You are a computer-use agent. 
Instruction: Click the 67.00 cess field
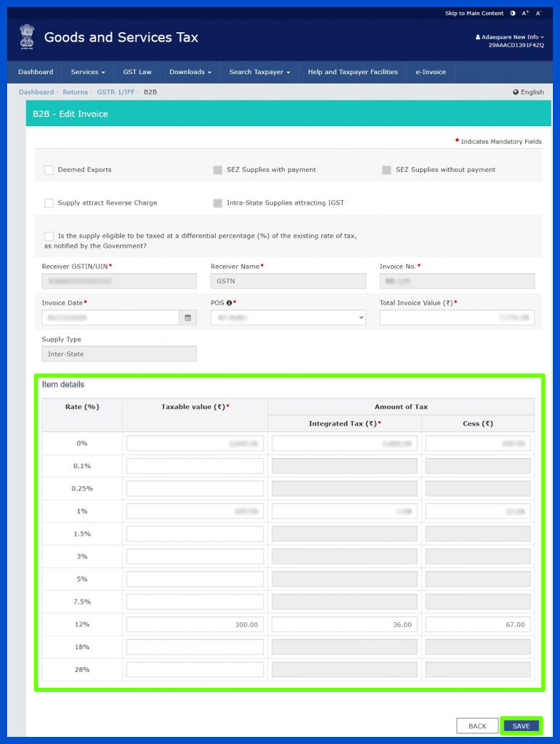478,624
